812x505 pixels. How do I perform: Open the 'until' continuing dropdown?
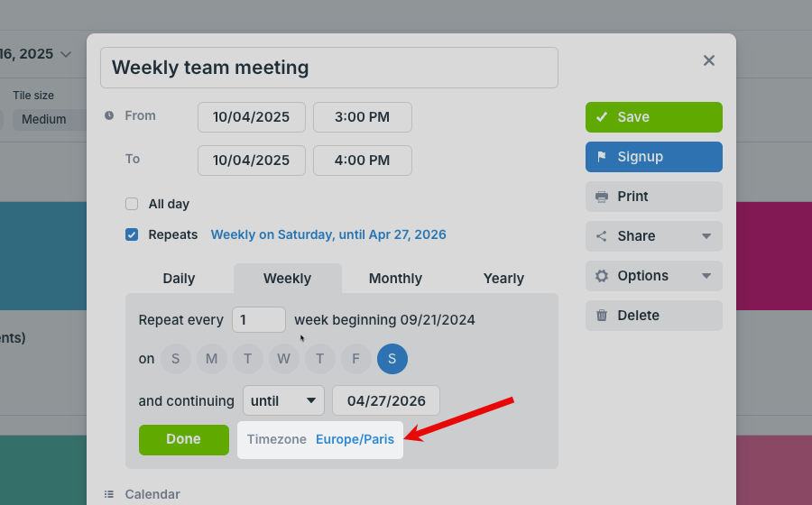click(x=283, y=400)
